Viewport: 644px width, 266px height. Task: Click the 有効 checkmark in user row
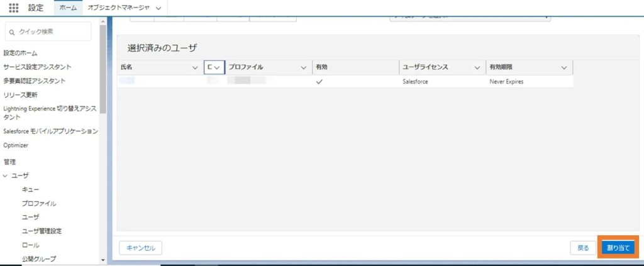coord(319,82)
